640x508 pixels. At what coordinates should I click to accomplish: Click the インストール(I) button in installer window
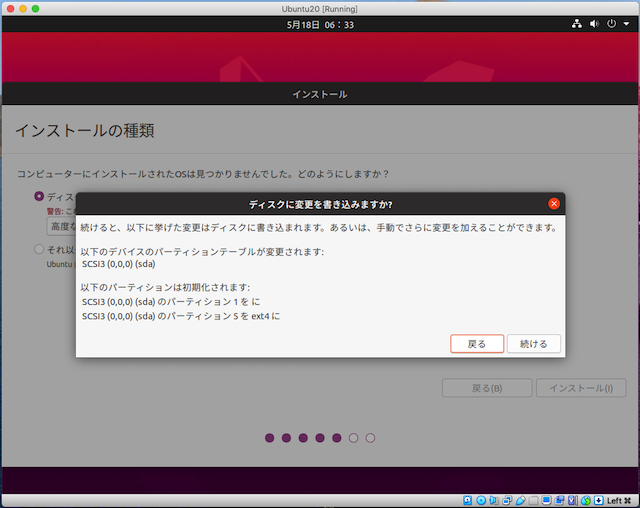[x=581, y=388]
